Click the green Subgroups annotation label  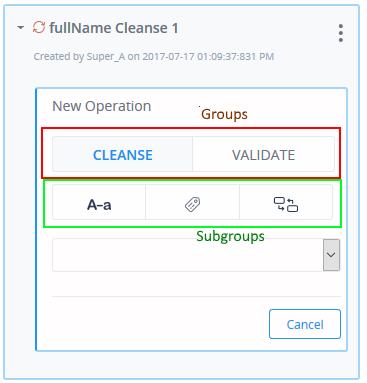[x=230, y=236]
